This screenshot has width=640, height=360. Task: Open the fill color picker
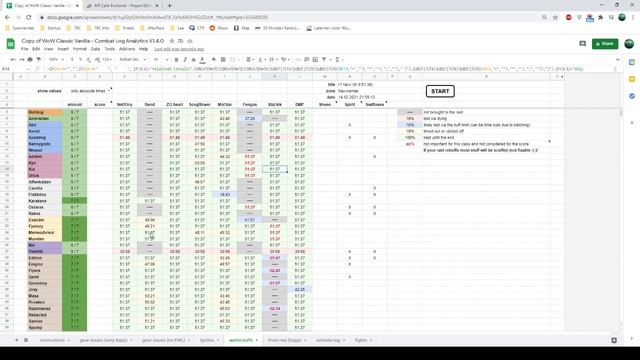(214, 60)
